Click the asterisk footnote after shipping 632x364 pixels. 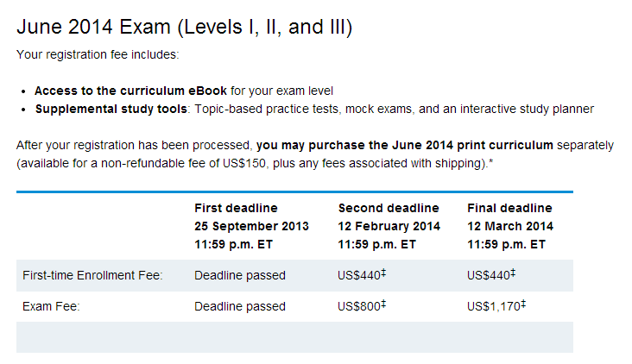point(491,162)
